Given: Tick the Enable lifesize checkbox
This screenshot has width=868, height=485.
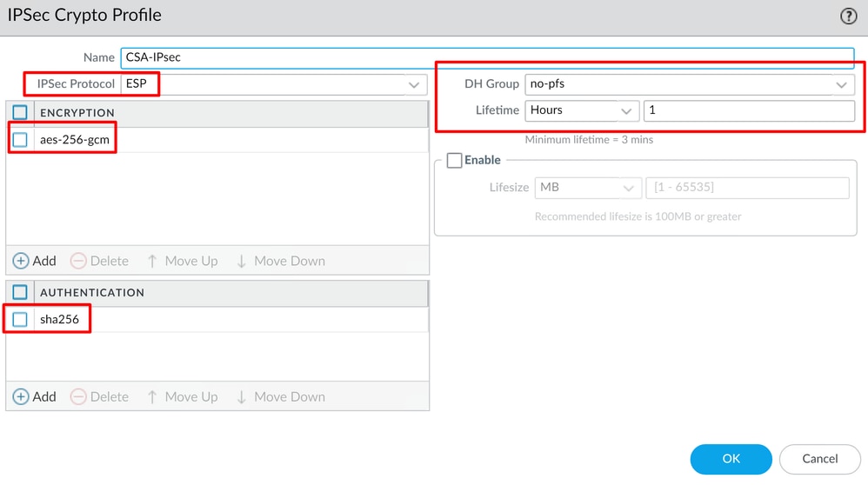Looking at the screenshot, I should coord(455,161).
